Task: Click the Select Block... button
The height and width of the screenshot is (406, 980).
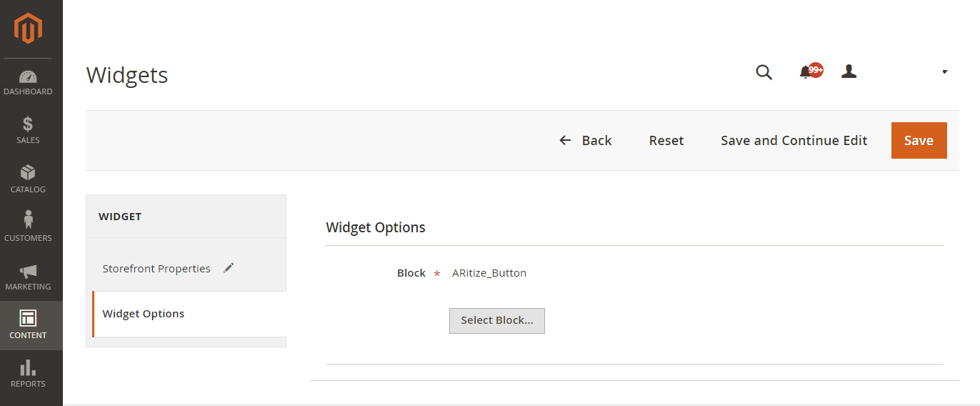Action: [497, 321]
